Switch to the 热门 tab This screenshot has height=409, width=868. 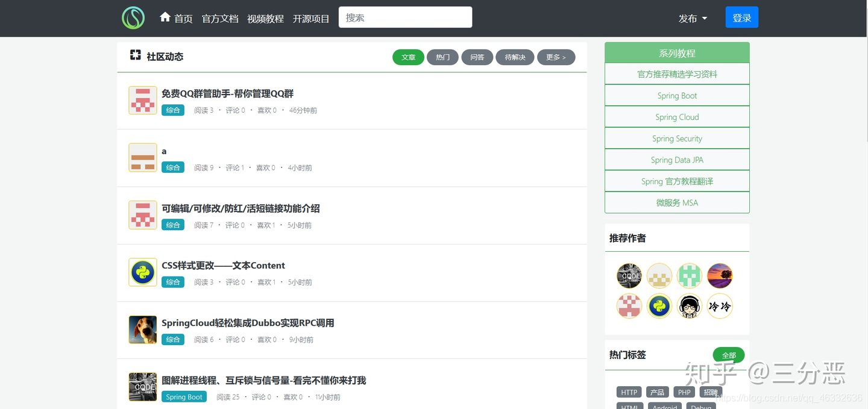click(x=442, y=57)
